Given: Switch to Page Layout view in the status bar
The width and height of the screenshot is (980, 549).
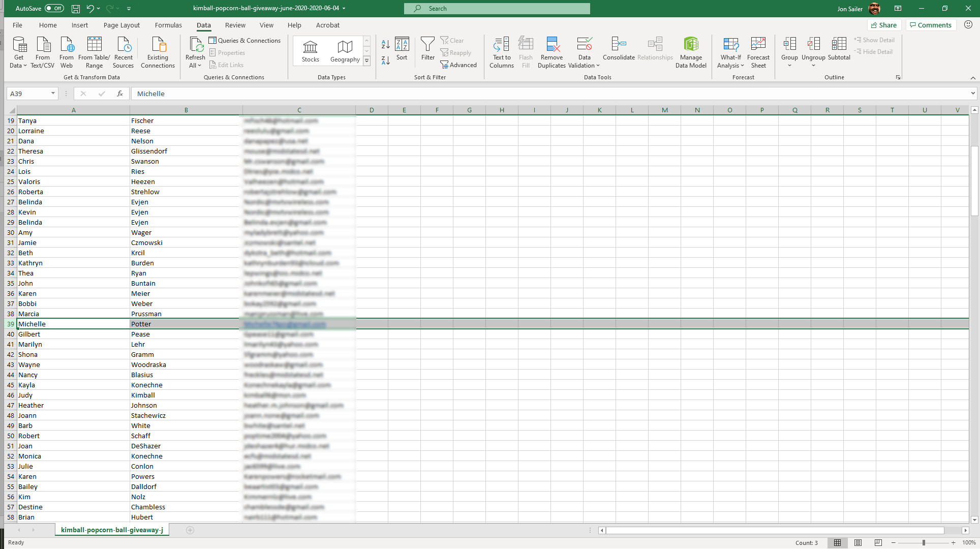Looking at the screenshot, I should [x=858, y=542].
